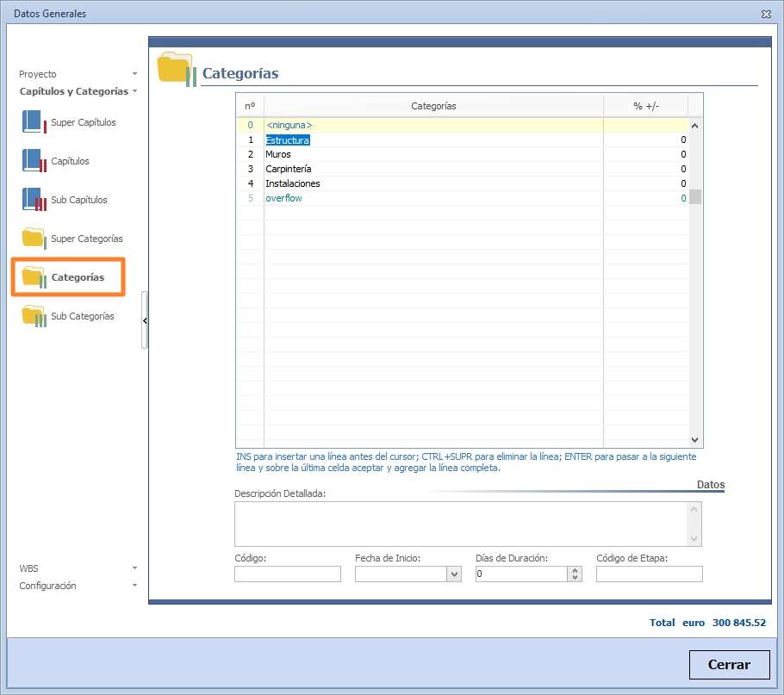Expand the Configuración section arrow
Viewport: 784px width, 695px height.
tap(134, 585)
